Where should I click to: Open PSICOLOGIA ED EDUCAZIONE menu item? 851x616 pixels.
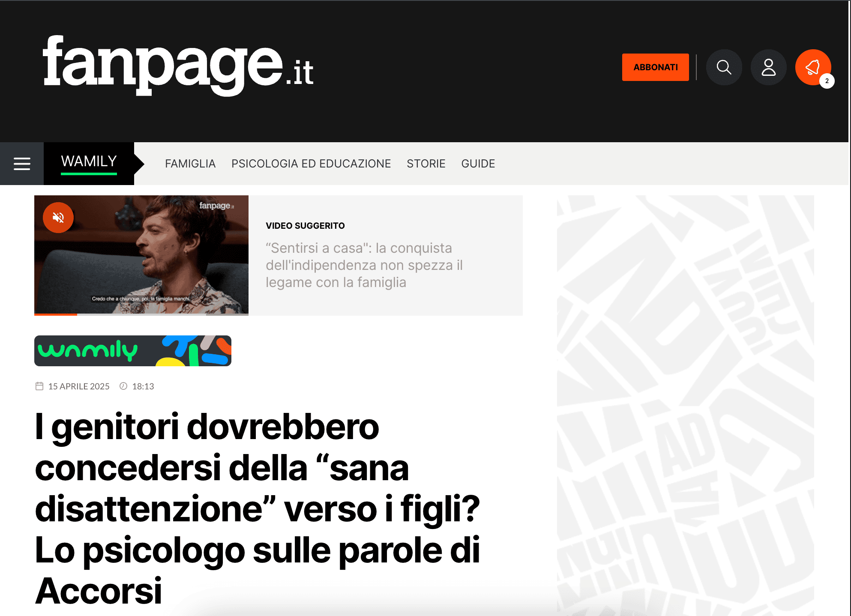(311, 164)
